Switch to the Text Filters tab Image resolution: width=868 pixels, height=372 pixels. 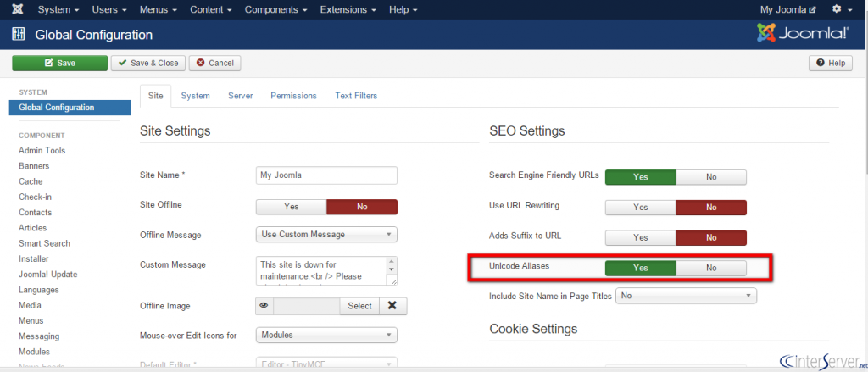point(356,96)
